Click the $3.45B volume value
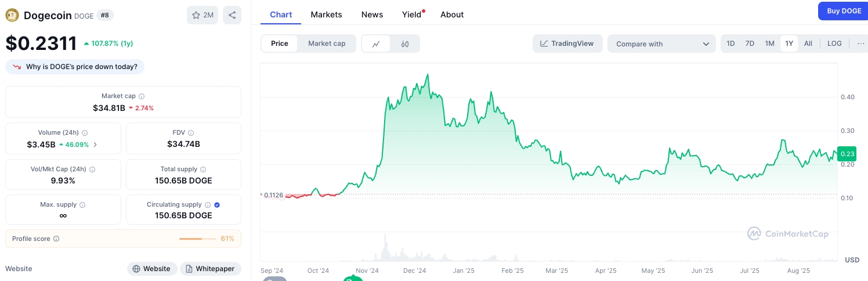 tap(41, 145)
